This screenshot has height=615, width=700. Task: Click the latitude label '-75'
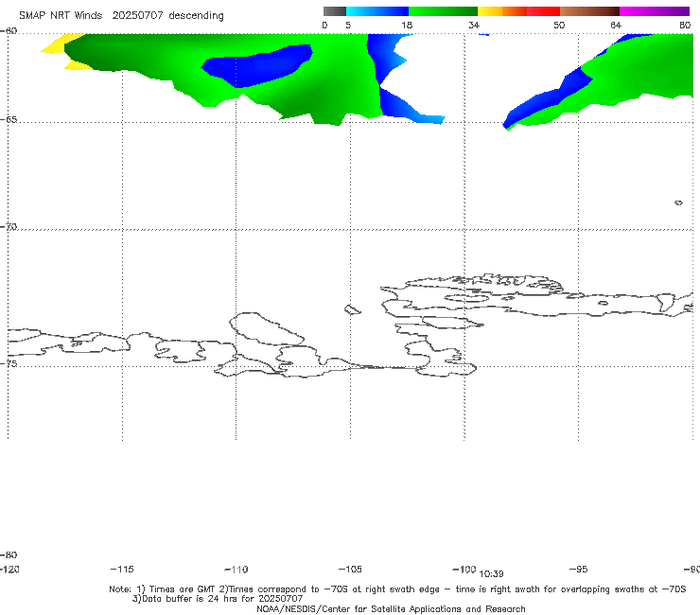pyautogui.click(x=9, y=363)
